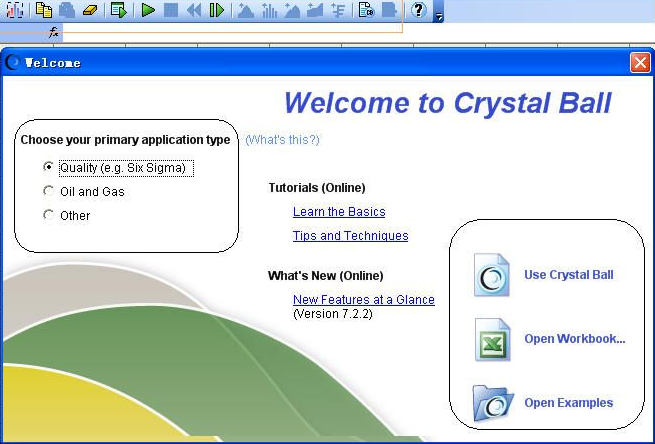
Task: Select the Oil and Gas radio option
Action: pyautogui.click(x=49, y=191)
